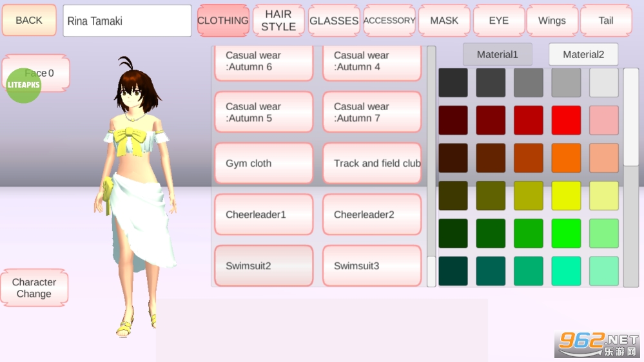Open the Tail tab
The width and height of the screenshot is (644, 362).
(x=606, y=21)
